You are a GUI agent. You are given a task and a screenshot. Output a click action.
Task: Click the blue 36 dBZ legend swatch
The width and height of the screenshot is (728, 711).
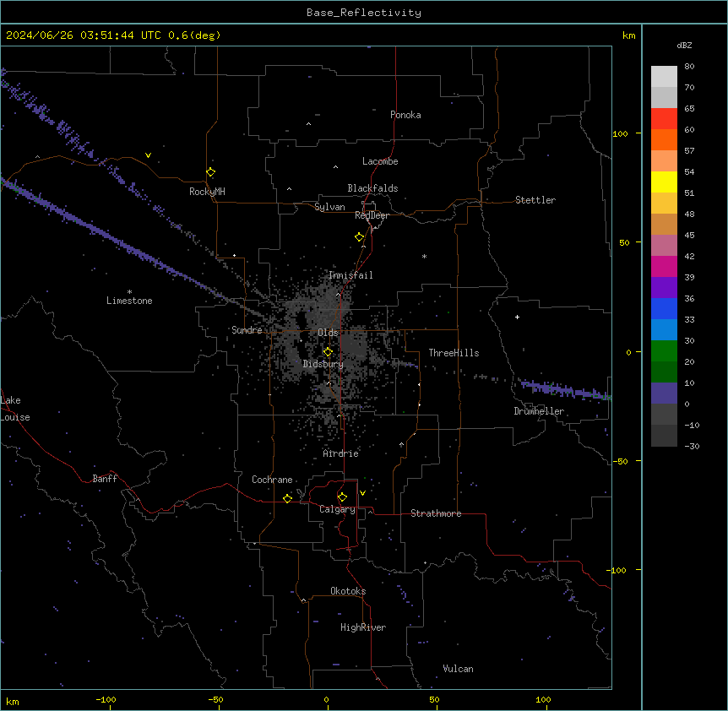coord(664,308)
